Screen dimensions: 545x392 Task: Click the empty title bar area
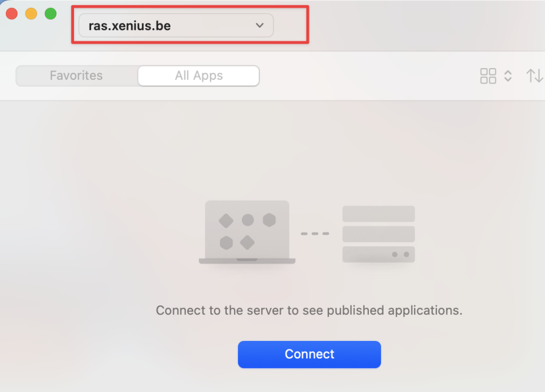426,26
